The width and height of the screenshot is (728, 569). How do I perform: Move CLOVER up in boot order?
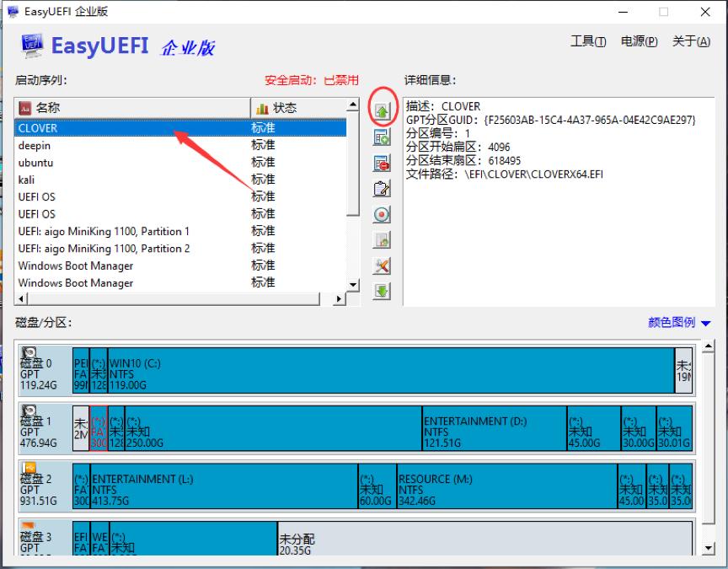381,110
